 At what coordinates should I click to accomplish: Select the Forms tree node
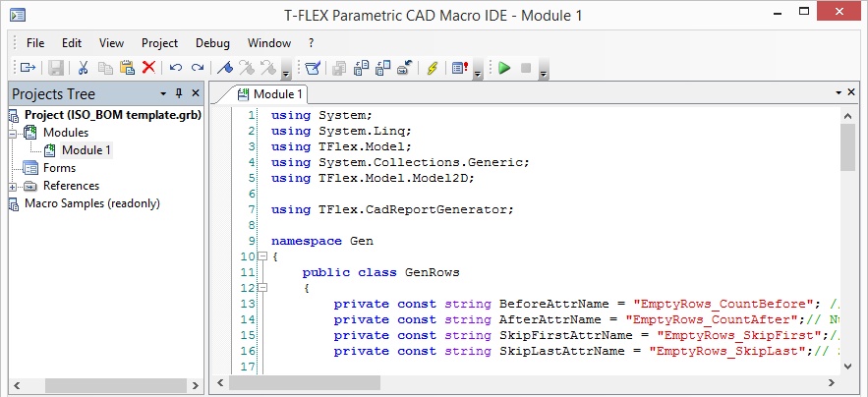(x=59, y=168)
